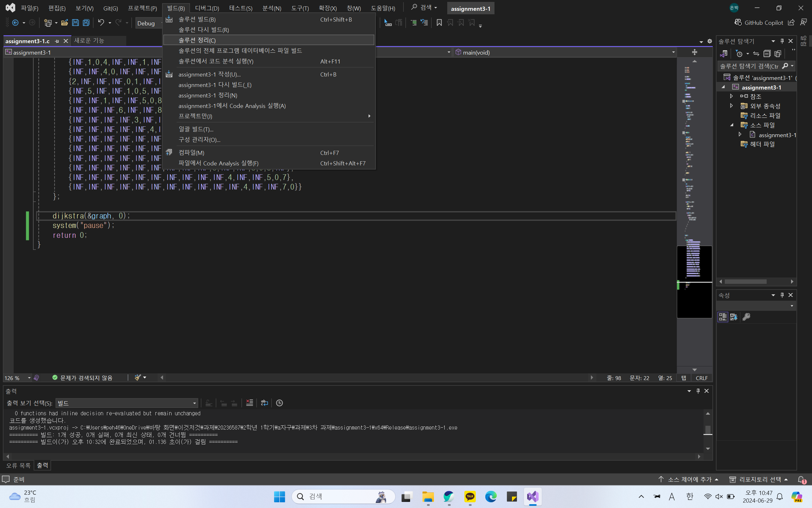This screenshot has width=812, height=508.
Task: Select Alphabetical sort in Properties panel
Action: 734,317
